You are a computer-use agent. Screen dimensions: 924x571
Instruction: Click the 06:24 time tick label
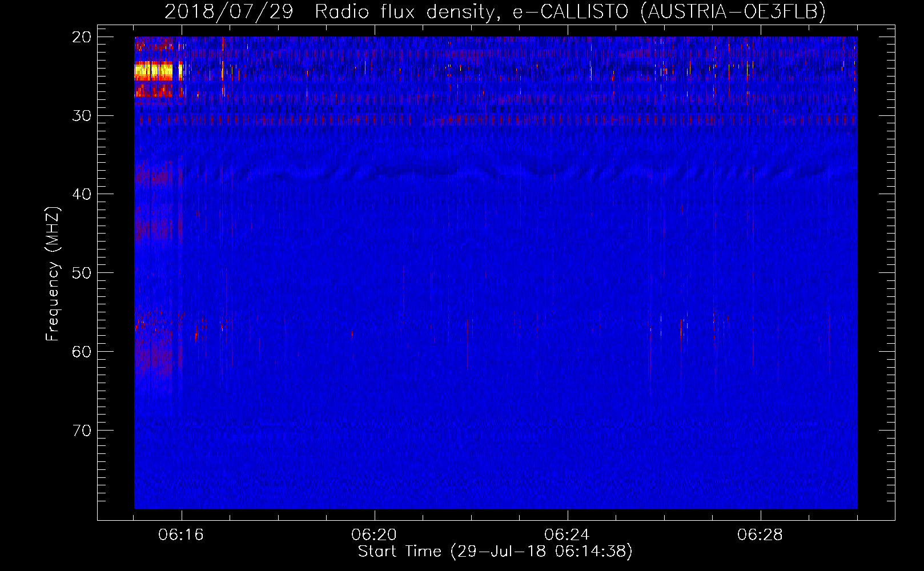[x=567, y=534]
